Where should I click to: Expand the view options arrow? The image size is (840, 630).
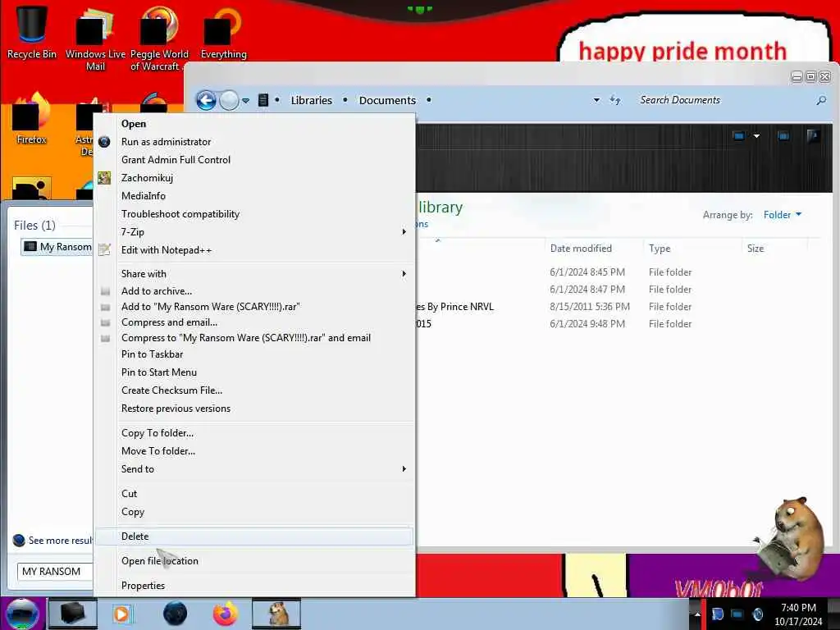click(756, 136)
